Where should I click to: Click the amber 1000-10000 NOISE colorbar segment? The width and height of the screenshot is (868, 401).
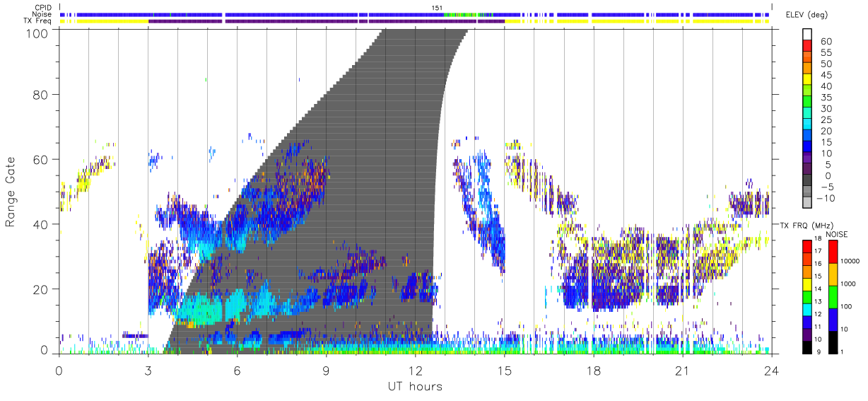(x=833, y=274)
